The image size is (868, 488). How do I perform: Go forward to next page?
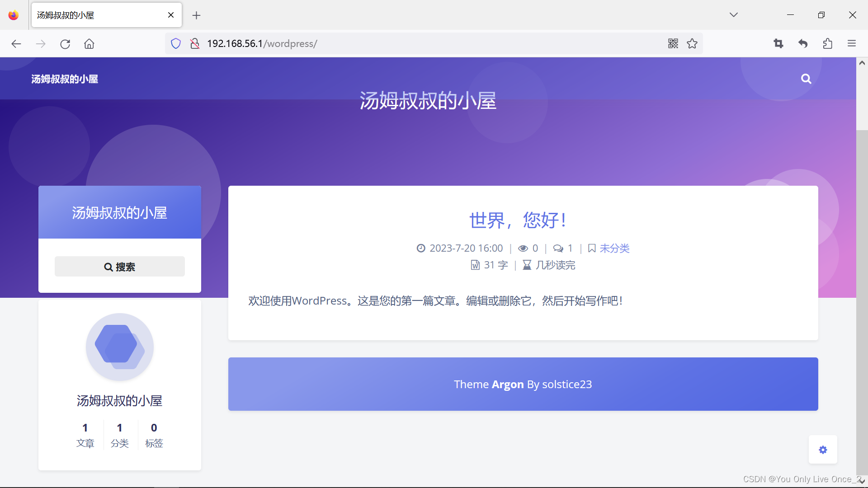[41, 44]
